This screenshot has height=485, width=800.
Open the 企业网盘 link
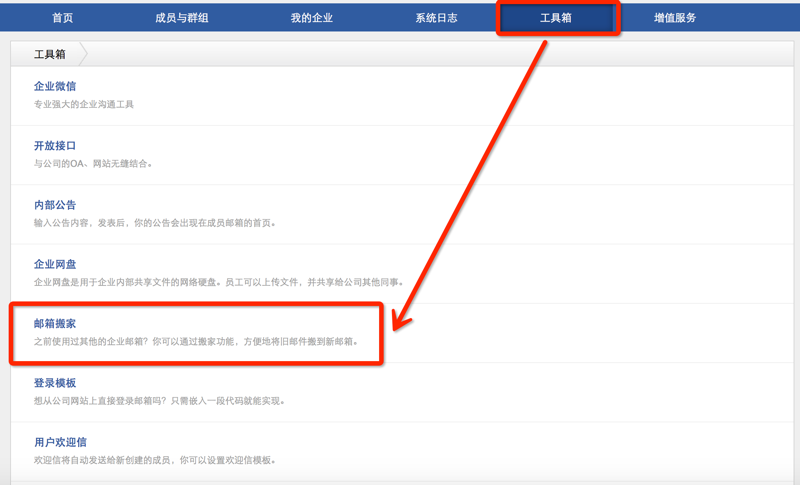click(55, 265)
